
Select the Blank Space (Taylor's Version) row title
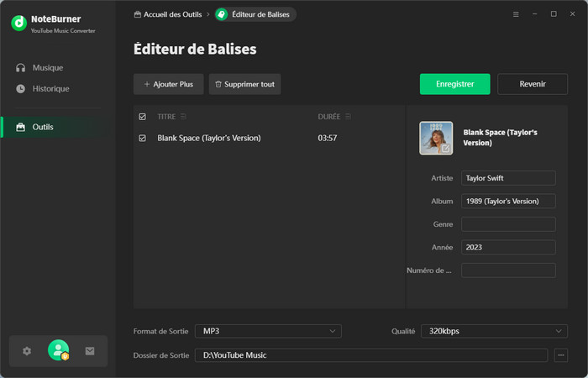209,138
